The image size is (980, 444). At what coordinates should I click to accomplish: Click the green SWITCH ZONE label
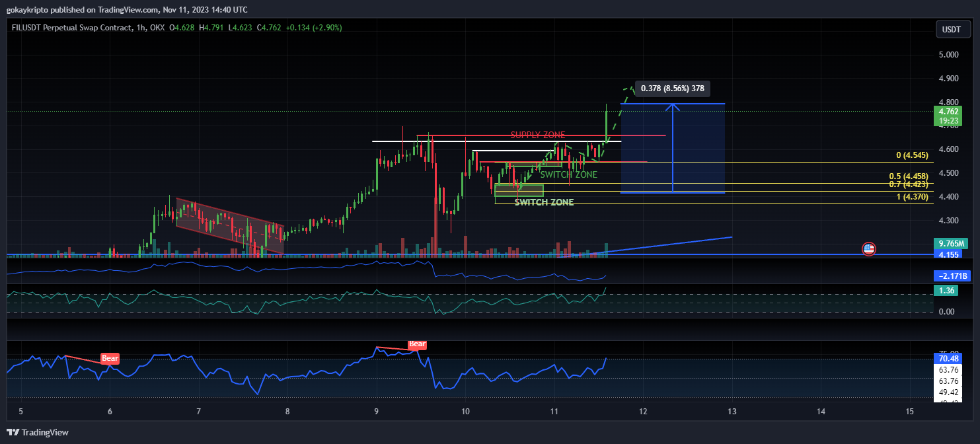coord(568,174)
